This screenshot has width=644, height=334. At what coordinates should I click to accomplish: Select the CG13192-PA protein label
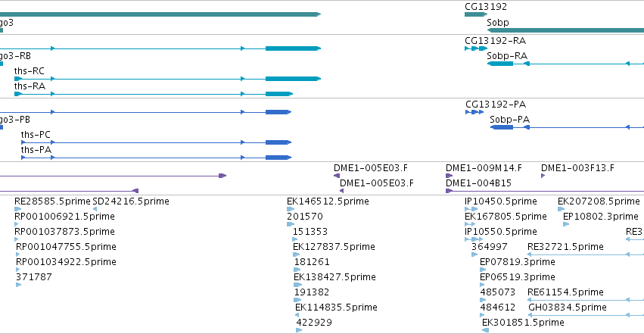pos(496,105)
